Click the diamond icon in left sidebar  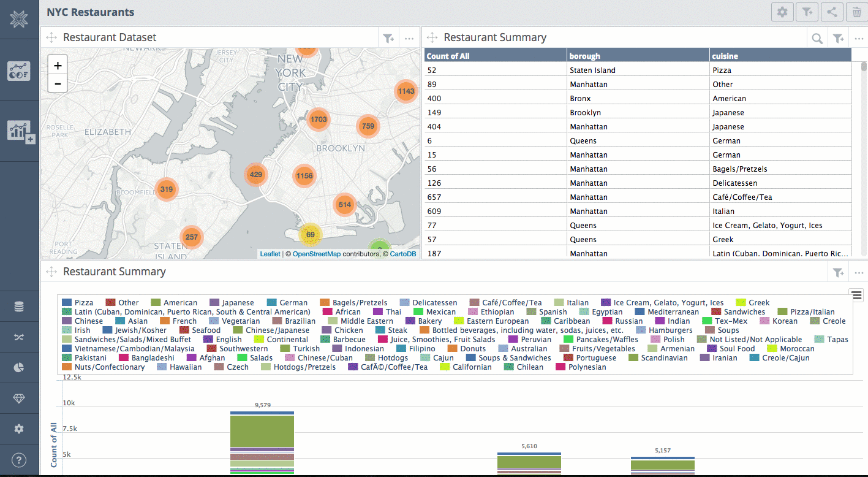click(19, 399)
